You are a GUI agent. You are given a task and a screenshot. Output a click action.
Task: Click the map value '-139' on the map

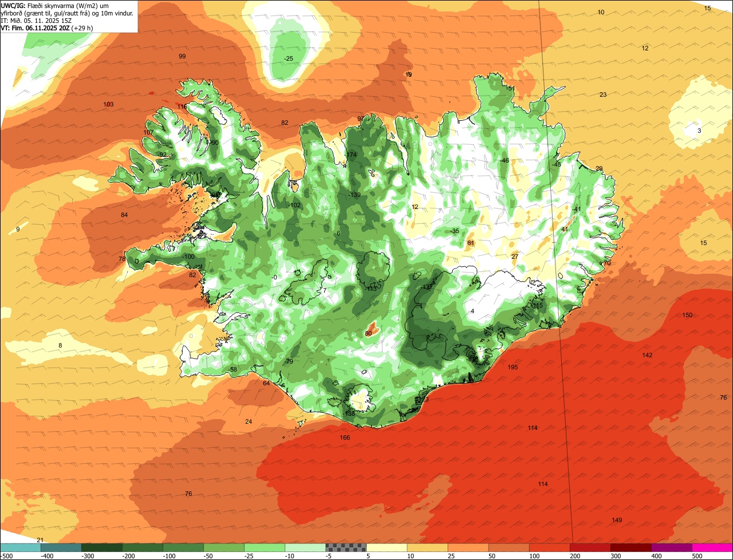(354, 195)
